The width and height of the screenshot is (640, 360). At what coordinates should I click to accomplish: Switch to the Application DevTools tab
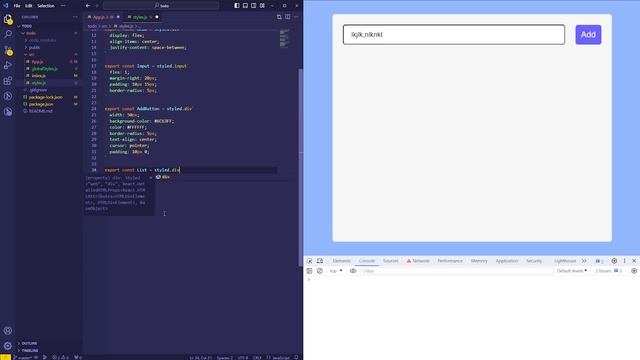pos(507,261)
